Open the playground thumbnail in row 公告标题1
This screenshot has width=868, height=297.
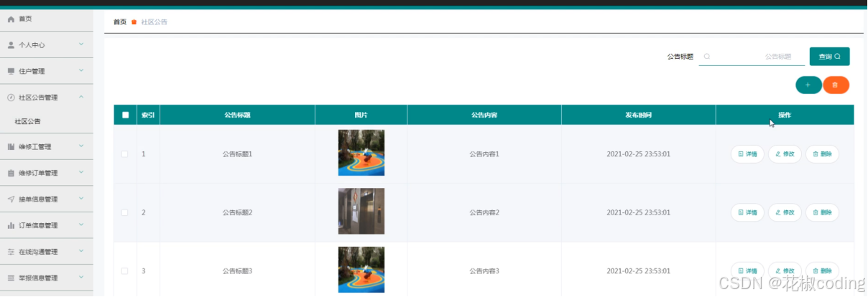coord(361,153)
